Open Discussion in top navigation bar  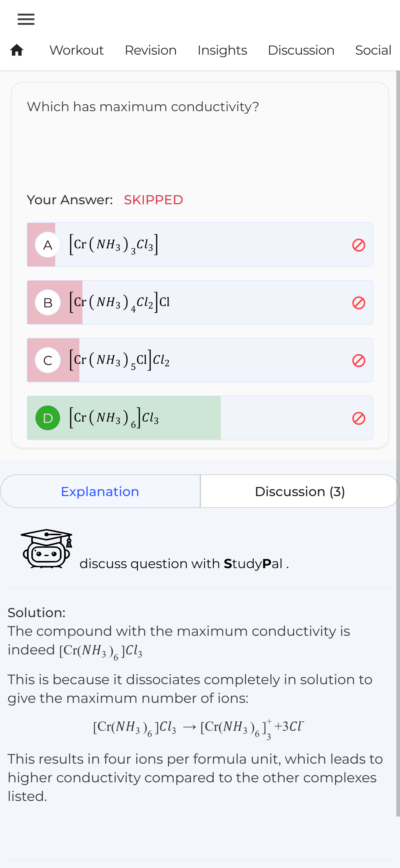click(x=301, y=50)
